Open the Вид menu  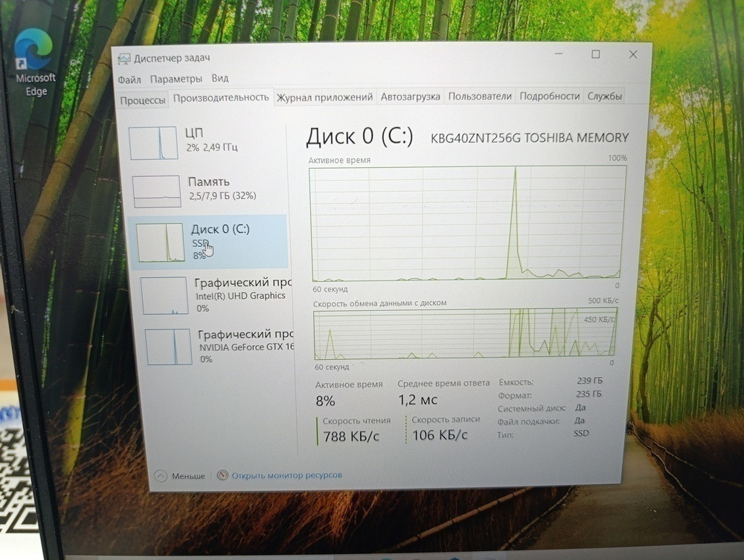tap(220, 78)
